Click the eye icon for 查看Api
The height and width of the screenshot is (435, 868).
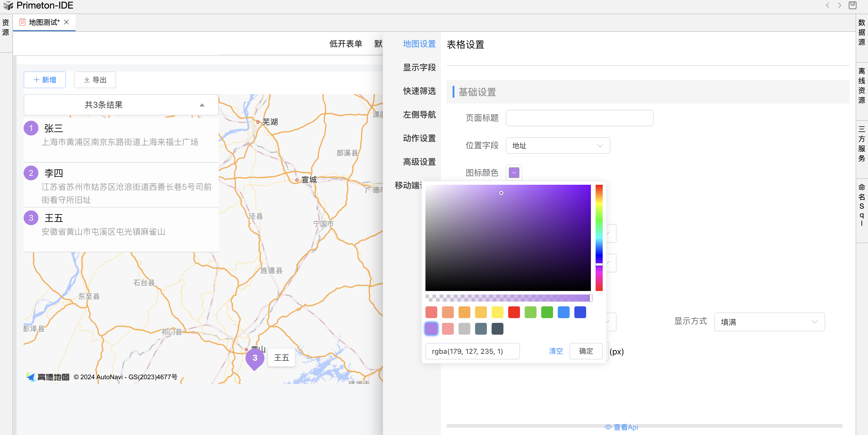[x=608, y=427]
